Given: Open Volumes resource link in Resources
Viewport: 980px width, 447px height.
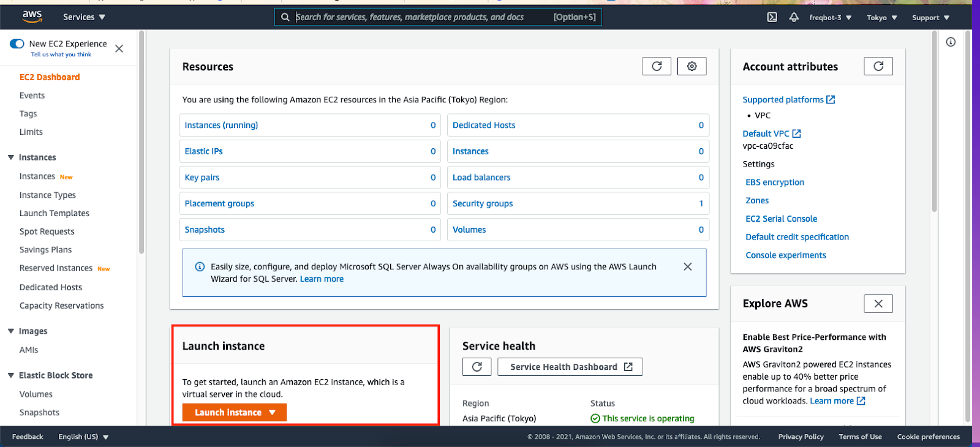Looking at the screenshot, I should (469, 230).
